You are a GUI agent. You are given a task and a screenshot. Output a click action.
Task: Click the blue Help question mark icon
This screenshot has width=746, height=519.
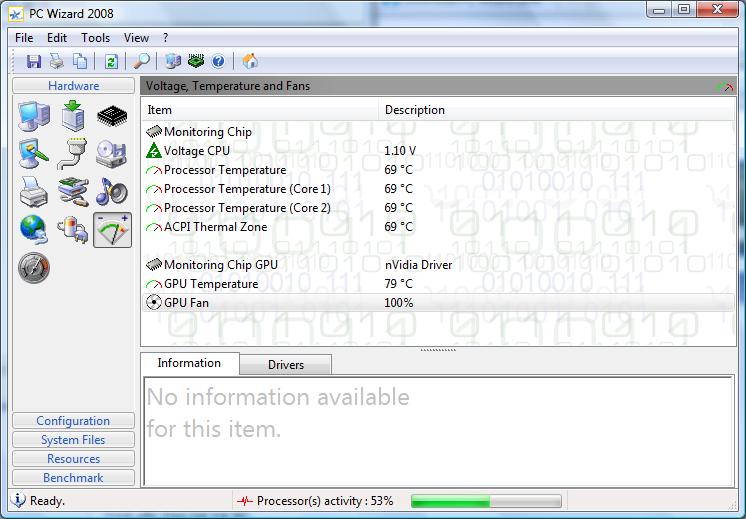pos(218,62)
